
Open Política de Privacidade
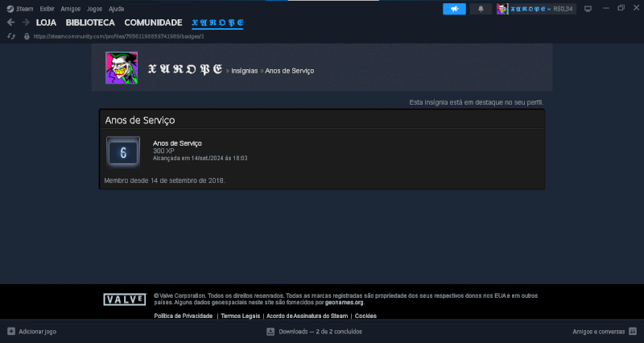[x=184, y=316]
